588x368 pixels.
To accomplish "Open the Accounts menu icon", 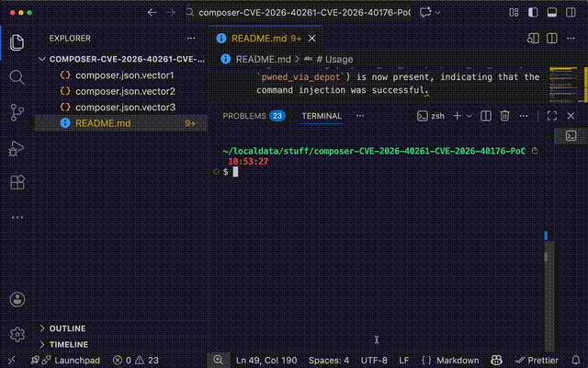I will [17, 300].
